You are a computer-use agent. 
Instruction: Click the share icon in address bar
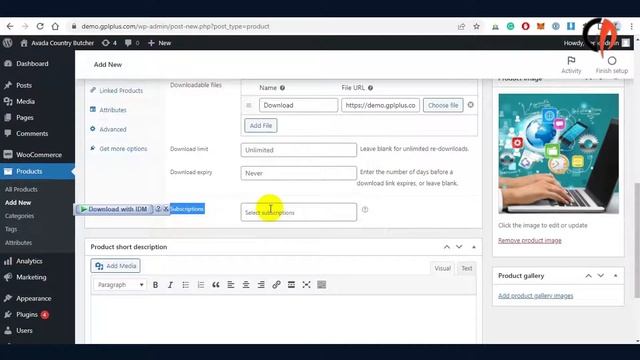[x=461, y=27]
